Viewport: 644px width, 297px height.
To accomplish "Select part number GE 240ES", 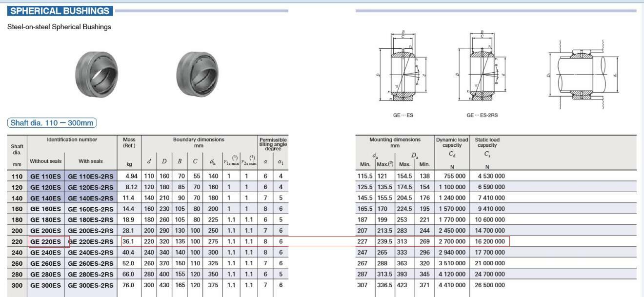I will 46,253.
